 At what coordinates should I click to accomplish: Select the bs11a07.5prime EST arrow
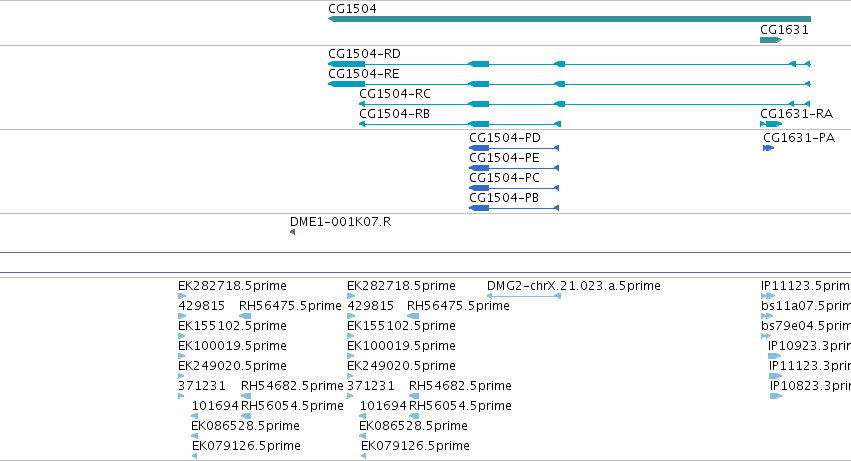coord(766,316)
